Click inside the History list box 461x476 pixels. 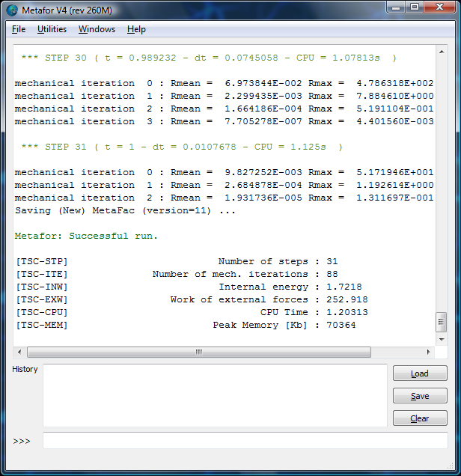click(215, 395)
